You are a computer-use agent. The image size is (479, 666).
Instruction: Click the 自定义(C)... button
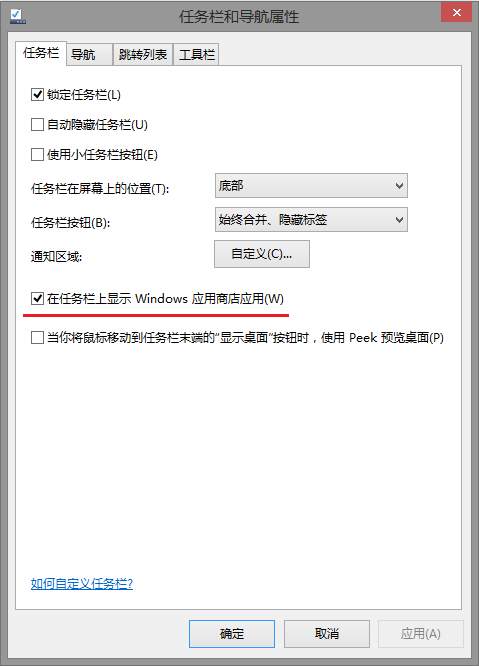click(262, 254)
